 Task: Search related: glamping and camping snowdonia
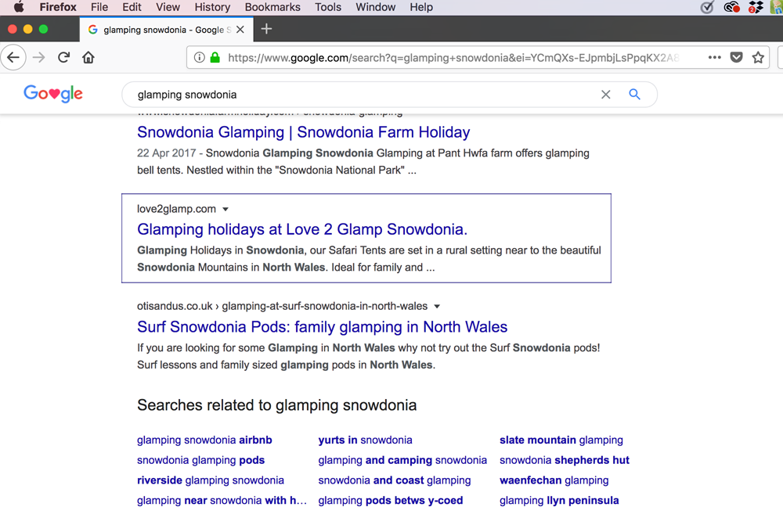(x=402, y=460)
